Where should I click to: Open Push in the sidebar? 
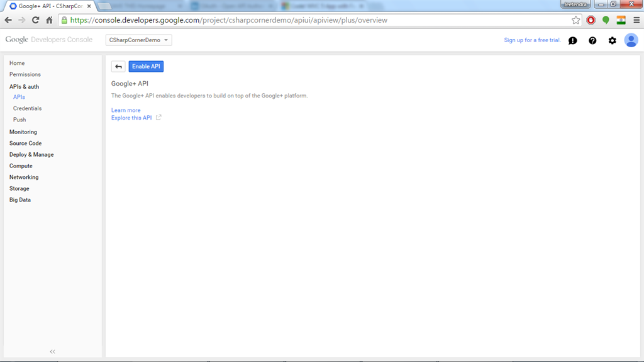point(19,120)
